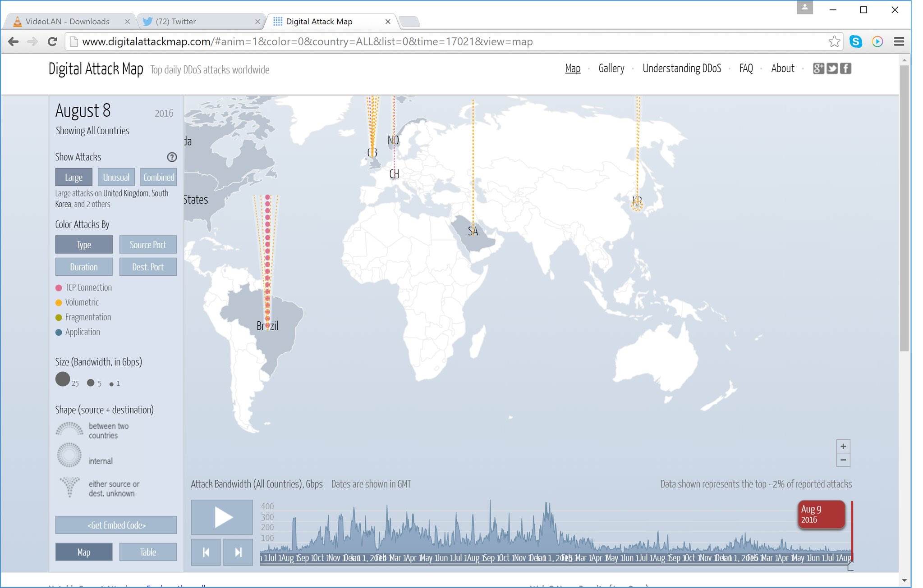Color attacks by Source Port

(148, 245)
